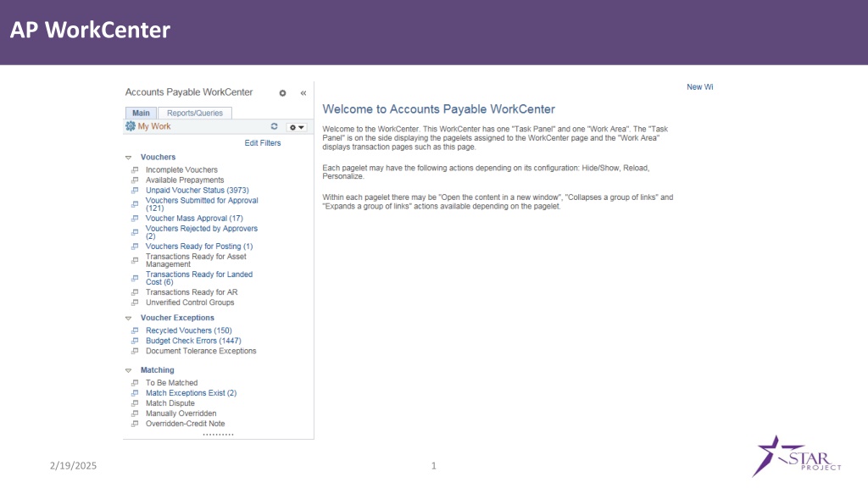This screenshot has width=868, height=488.
Task: Select Document Tolerance Exceptions text
Action: (x=201, y=351)
